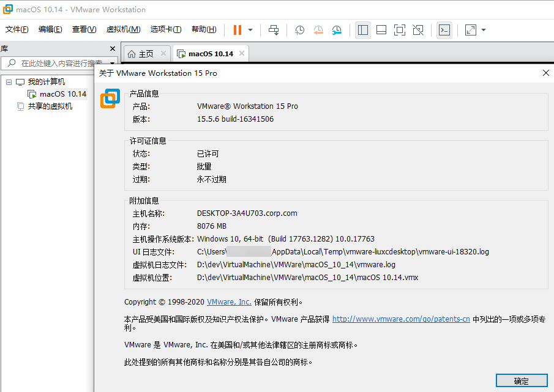
Task: Click the expiry value 永不过期
Action: pyautogui.click(x=211, y=180)
